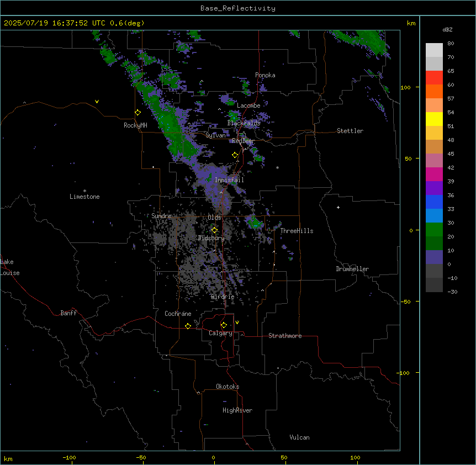
Task: Select the Red Deer city label
Action: coord(243,141)
